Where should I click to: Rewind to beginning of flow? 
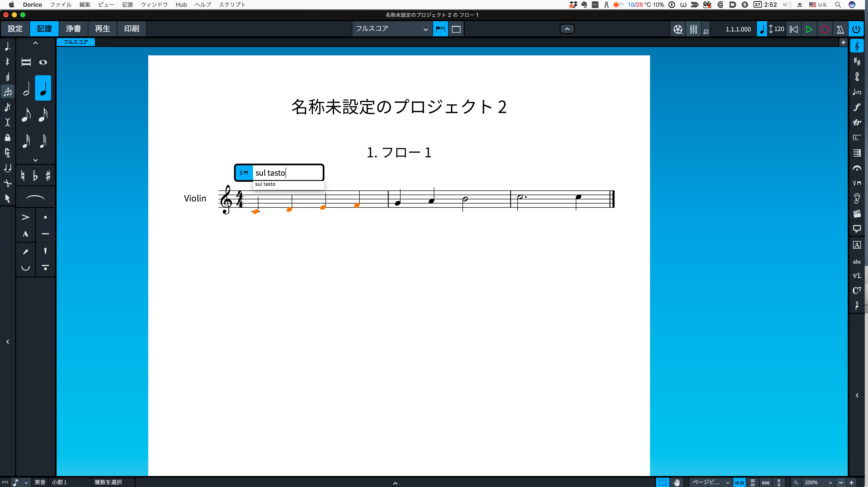click(x=793, y=29)
